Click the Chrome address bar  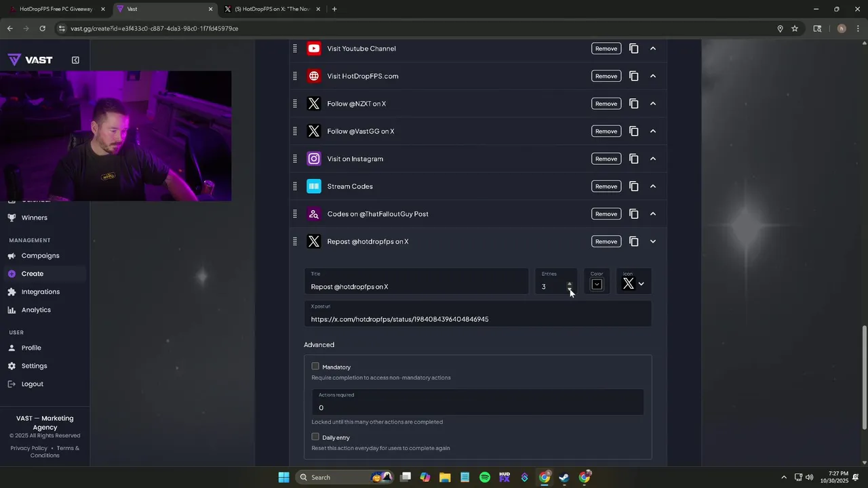click(x=414, y=28)
